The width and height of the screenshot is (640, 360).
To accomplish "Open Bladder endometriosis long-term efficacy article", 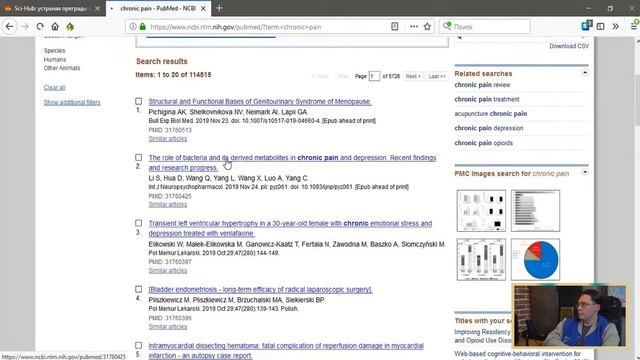I will click(260, 290).
